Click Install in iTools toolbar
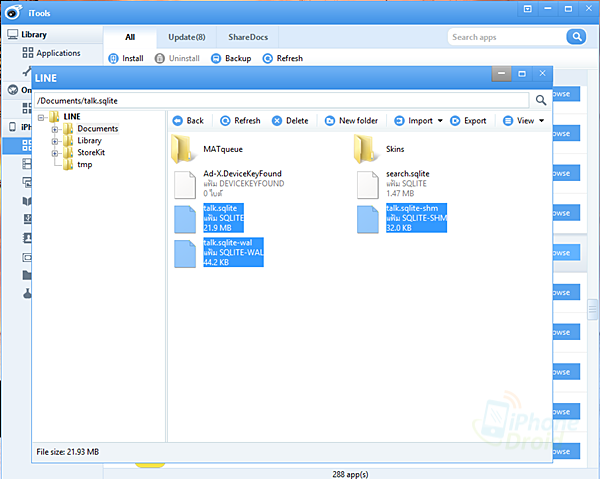The height and width of the screenshot is (479, 600). (x=126, y=59)
